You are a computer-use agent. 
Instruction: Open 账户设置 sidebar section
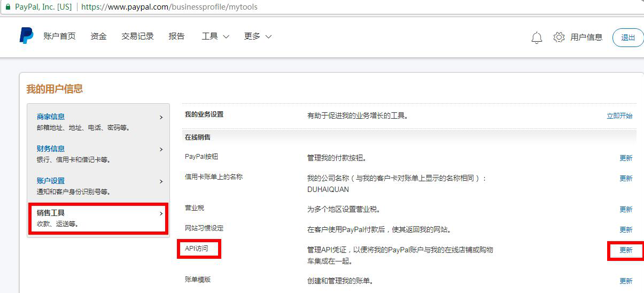pos(51,181)
